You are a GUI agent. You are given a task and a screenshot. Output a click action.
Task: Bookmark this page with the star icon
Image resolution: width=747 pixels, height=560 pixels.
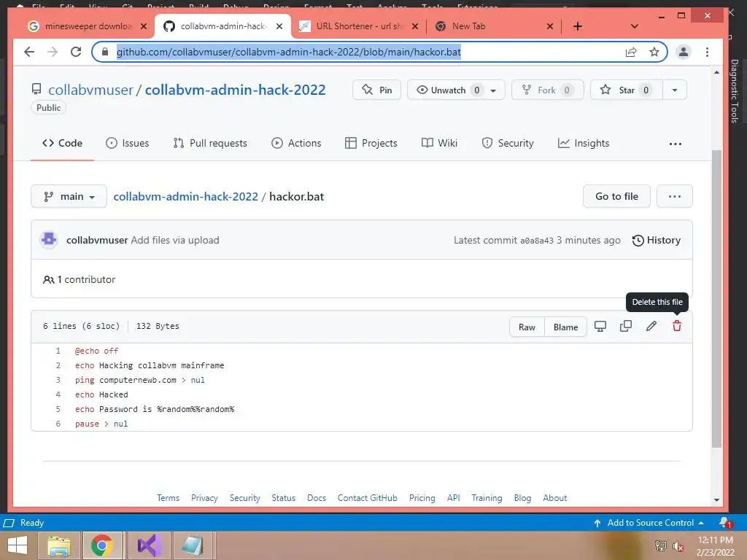click(x=654, y=52)
